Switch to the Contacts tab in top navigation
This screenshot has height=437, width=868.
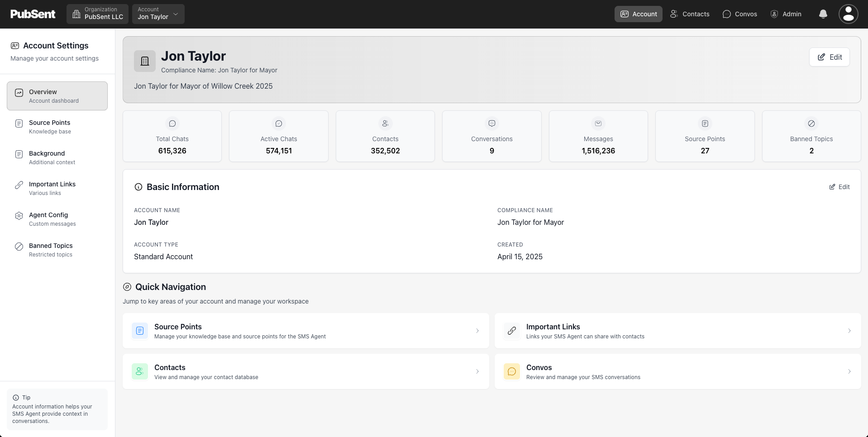tap(689, 14)
